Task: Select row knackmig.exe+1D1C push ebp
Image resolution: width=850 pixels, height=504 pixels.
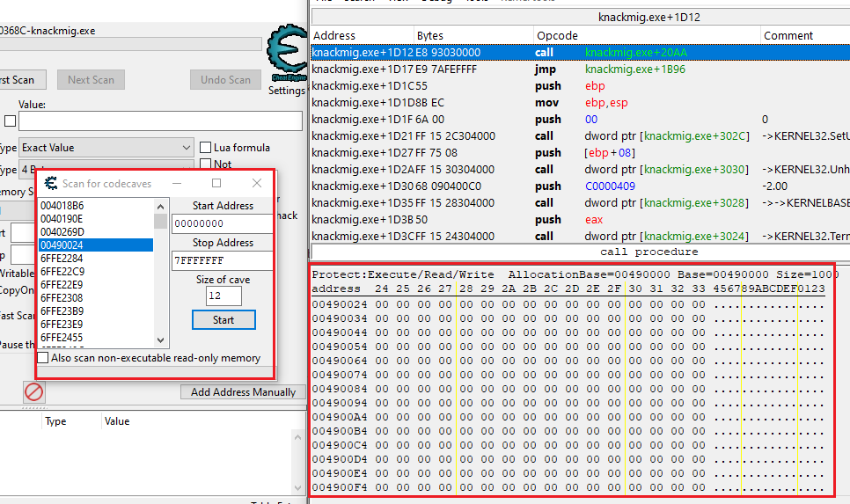Action: pos(581,85)
